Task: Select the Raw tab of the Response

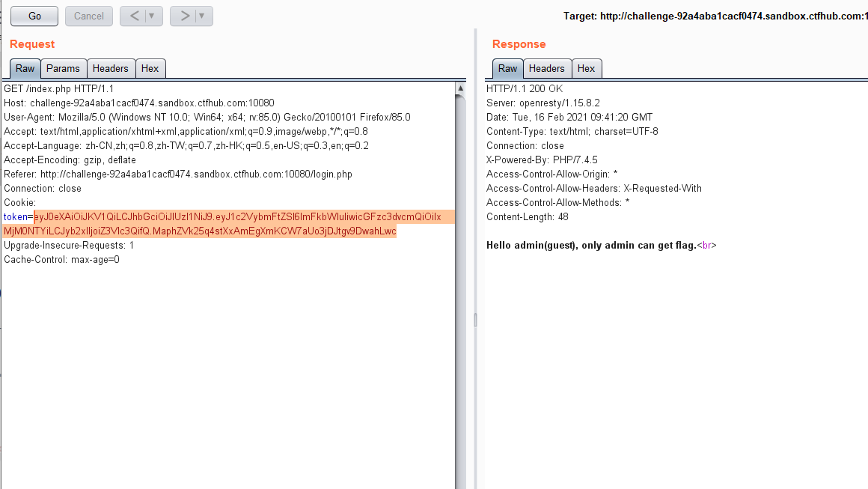Action: [507, 68]
